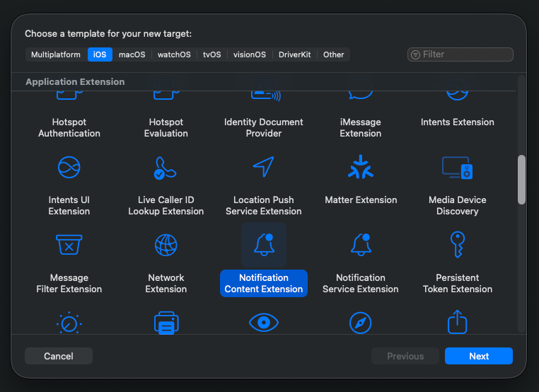Click the Location Push Service Extension label
This screenshot has width=539, height=392.
click(x=264, y=205)
